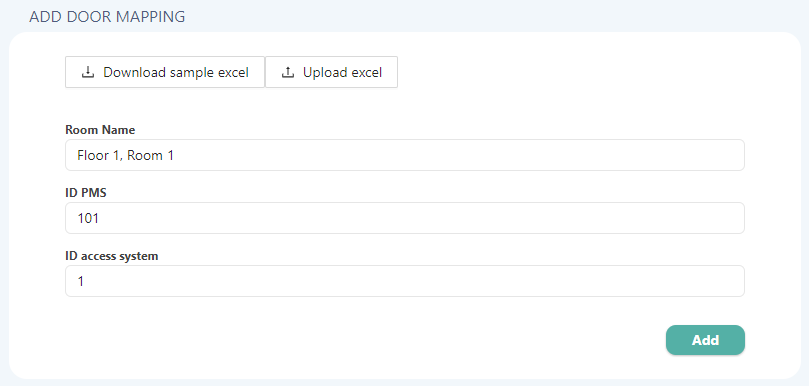The width and height of the screenshot is (809, 386).
Task: Click the ADD DOOR MAPPING heading
Action: tap(107, 17)
